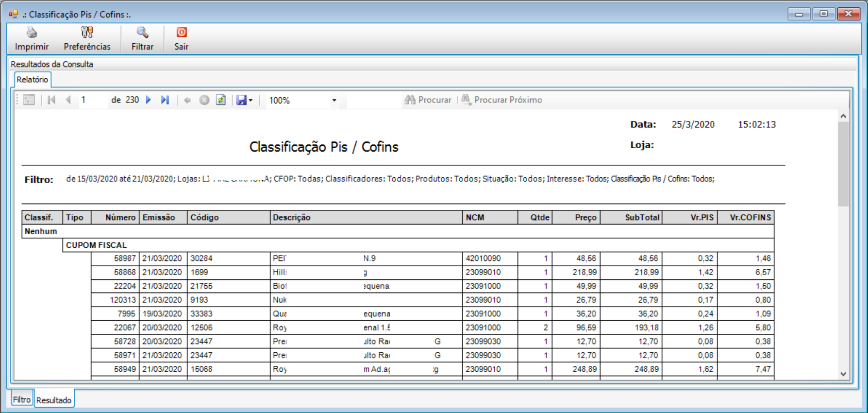The image size is (868, 413).
Task: Click the SubTotal column header
Action: point(631,217)
